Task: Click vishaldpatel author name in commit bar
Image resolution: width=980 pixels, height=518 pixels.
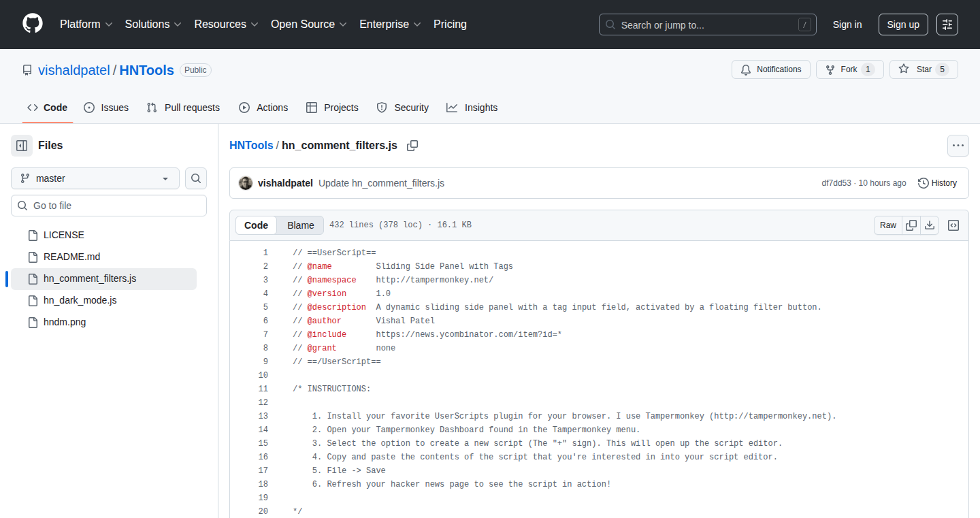Action: [285, 183]
